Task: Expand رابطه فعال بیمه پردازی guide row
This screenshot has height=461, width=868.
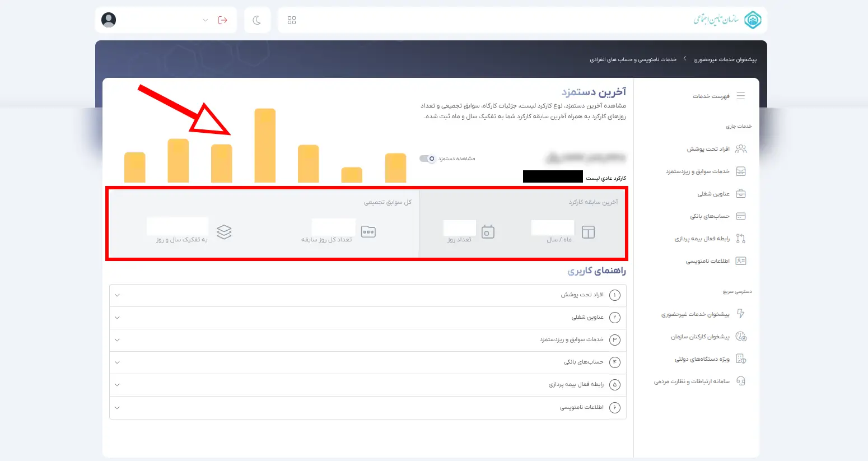Action: (368, 385)
